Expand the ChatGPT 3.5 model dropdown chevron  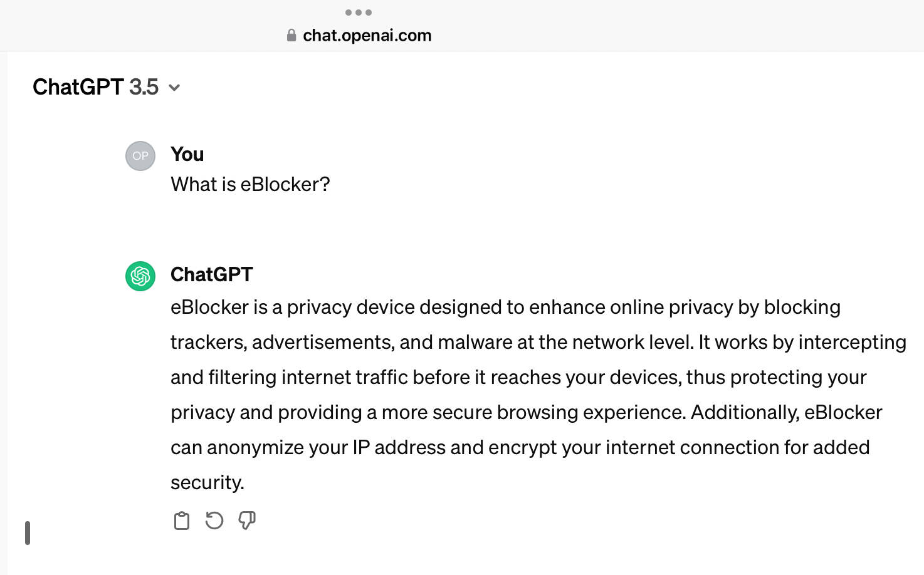[174, 88]
